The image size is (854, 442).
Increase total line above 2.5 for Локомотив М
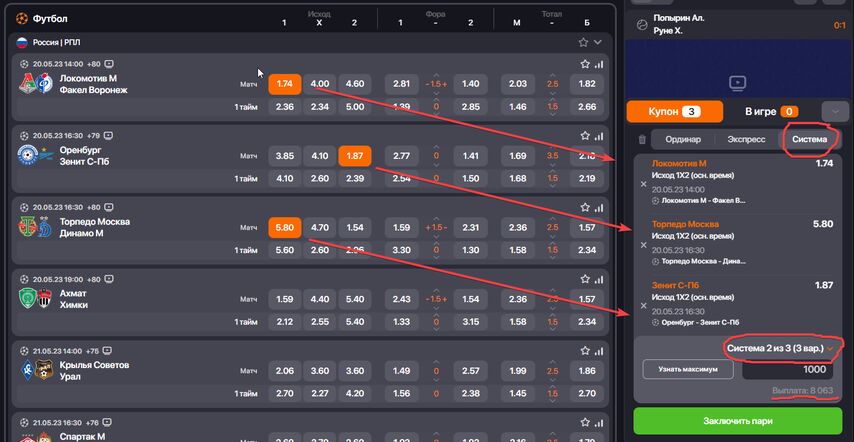point(552,75)
